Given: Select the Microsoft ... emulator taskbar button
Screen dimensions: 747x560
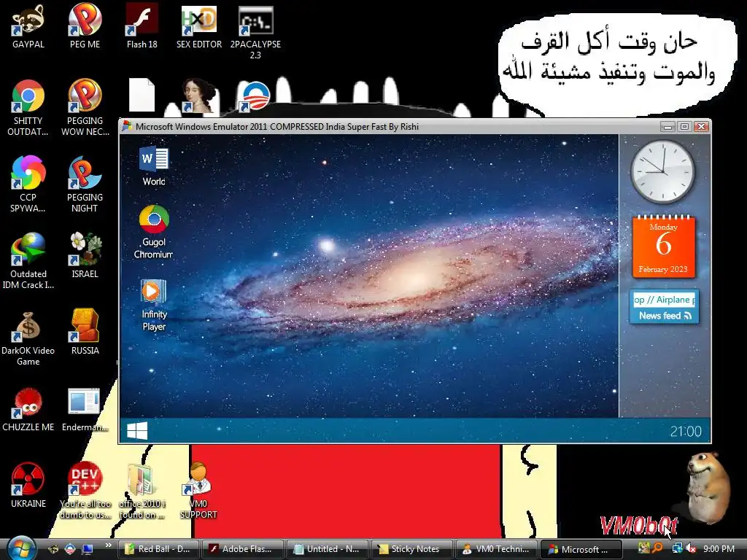Looking at the screenshot, I should (x=581, y=549).
